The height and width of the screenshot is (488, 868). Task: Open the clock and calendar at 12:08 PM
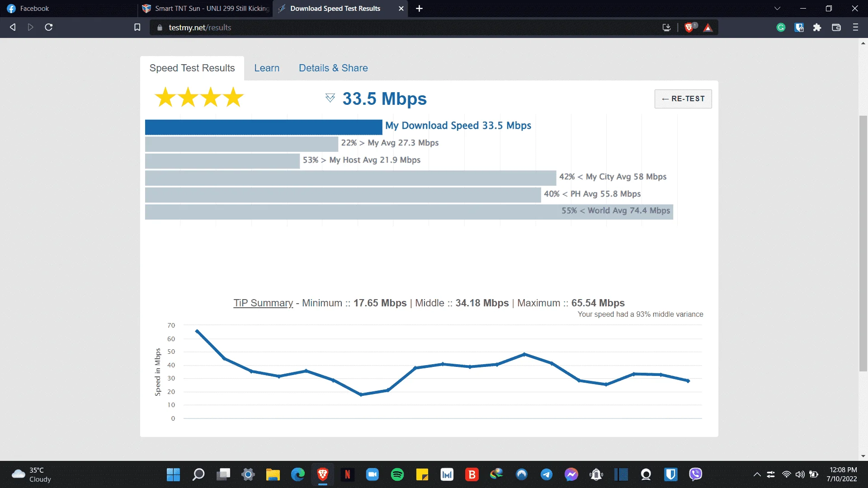(x=842, y=474)
